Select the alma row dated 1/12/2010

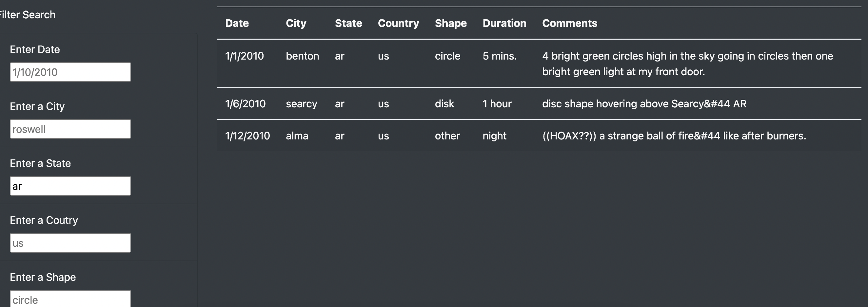coord(472,135)
